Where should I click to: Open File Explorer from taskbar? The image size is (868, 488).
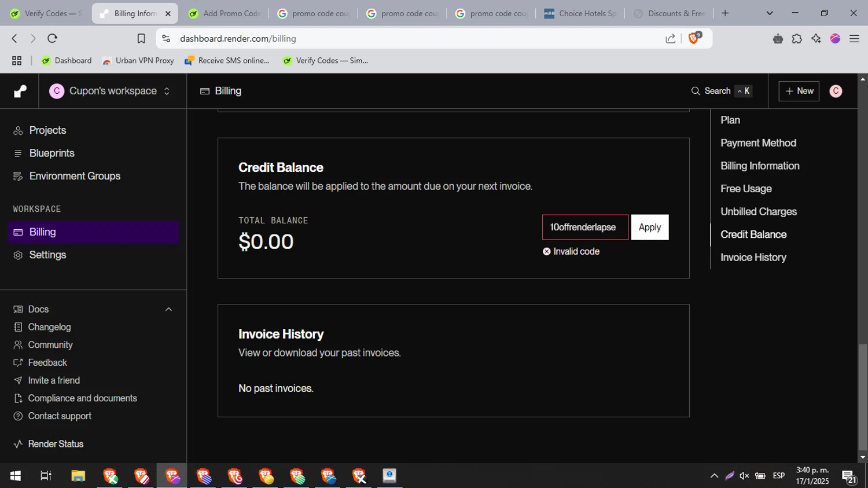[x=78, y=476]
